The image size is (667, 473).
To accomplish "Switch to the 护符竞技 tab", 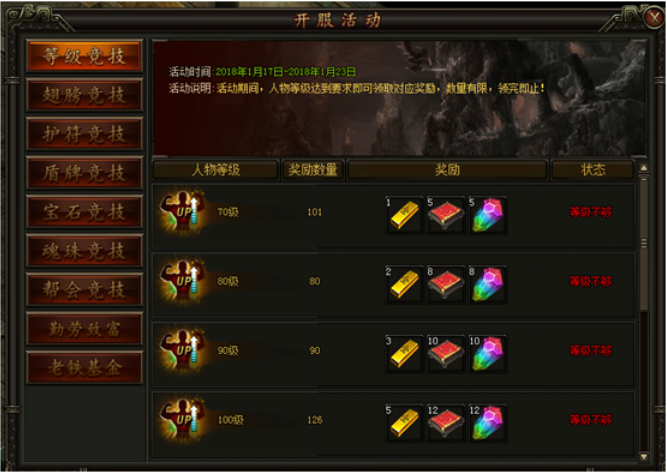I will [84, 134].
